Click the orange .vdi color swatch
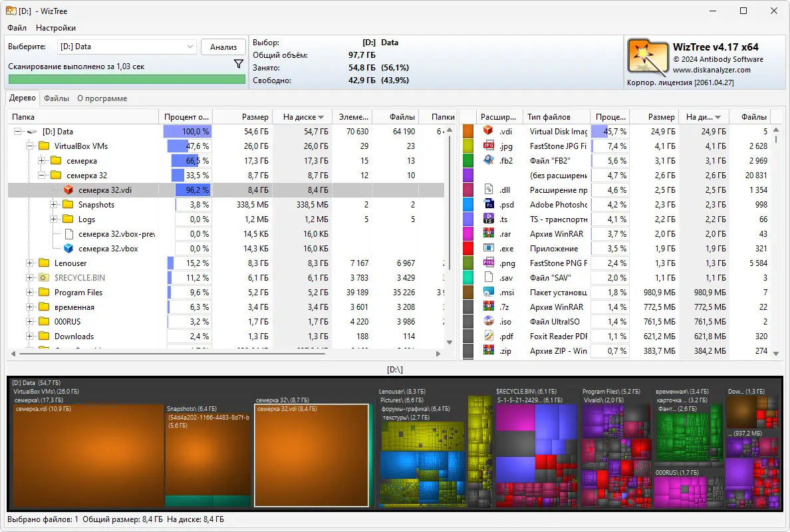 [x=468, y=131]
